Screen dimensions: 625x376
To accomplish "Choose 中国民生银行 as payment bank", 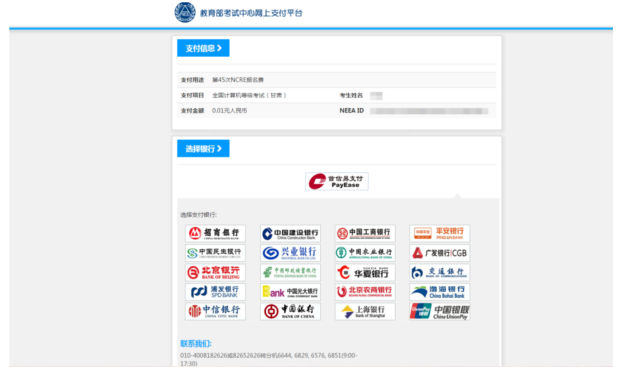I will [215, 253].
